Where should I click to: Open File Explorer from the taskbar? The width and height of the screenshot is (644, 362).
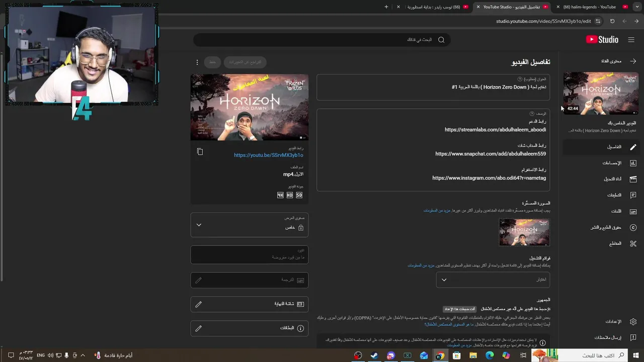[473, 355]
